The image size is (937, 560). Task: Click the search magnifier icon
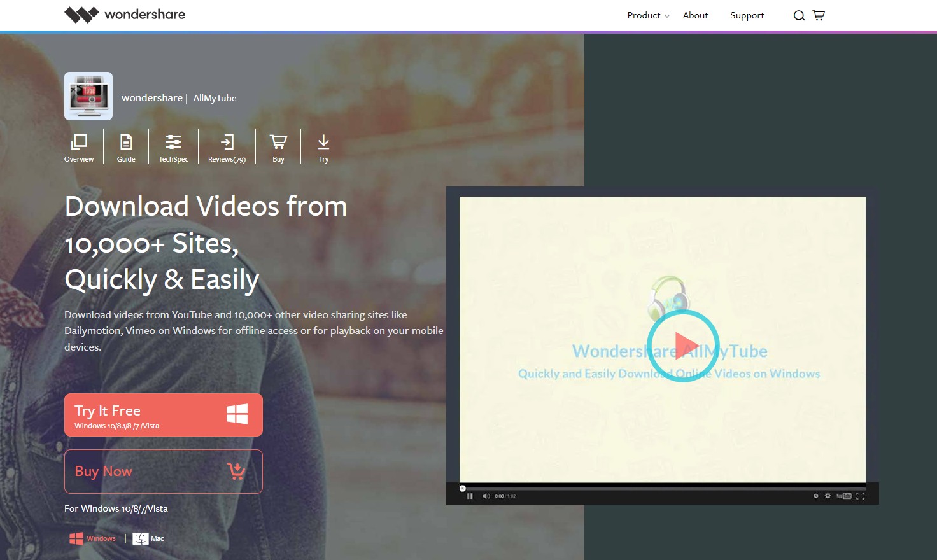click(799, 15)
